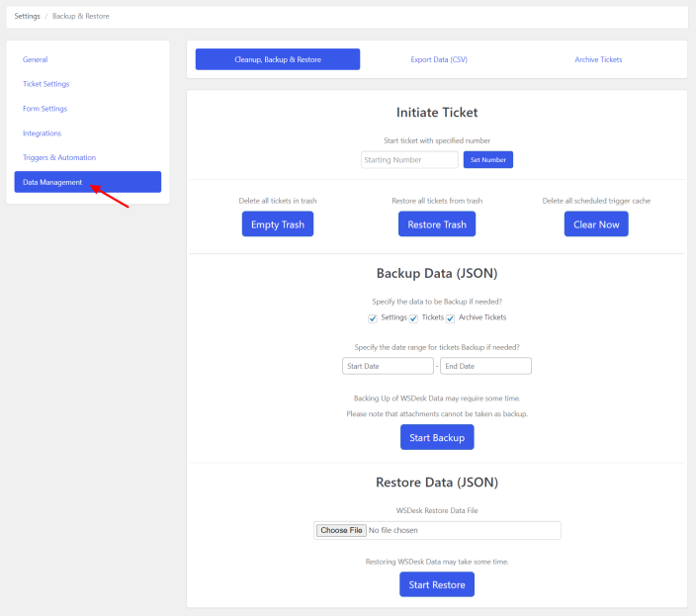Open the Integrations section
Viewport: 696px width, 616px height.
point(42,133)
